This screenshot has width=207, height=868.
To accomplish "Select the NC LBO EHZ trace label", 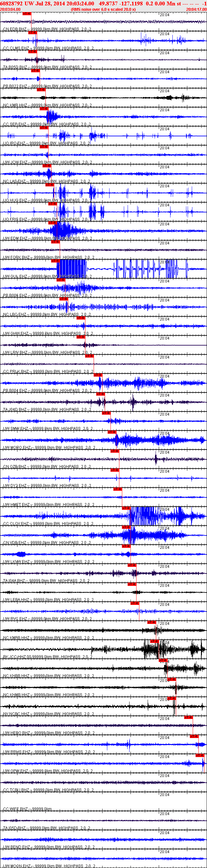I will coord(47,315).
